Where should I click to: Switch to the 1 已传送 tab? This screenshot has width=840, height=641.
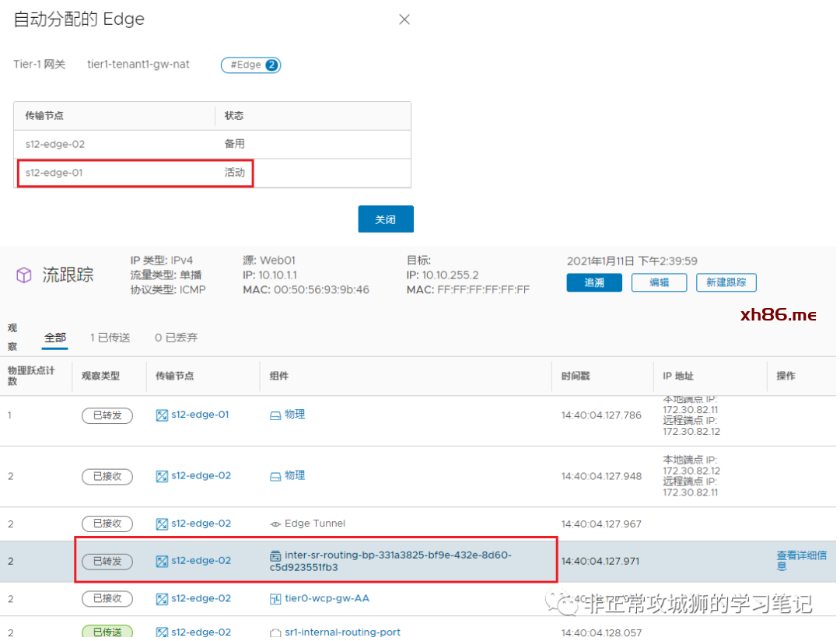pyautogui.click(x=110, y=338)
